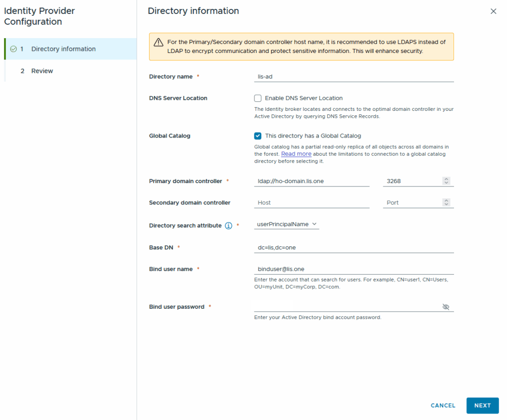Click the NEXT button
Screen dimensions: 507x420
click(482, 406)
